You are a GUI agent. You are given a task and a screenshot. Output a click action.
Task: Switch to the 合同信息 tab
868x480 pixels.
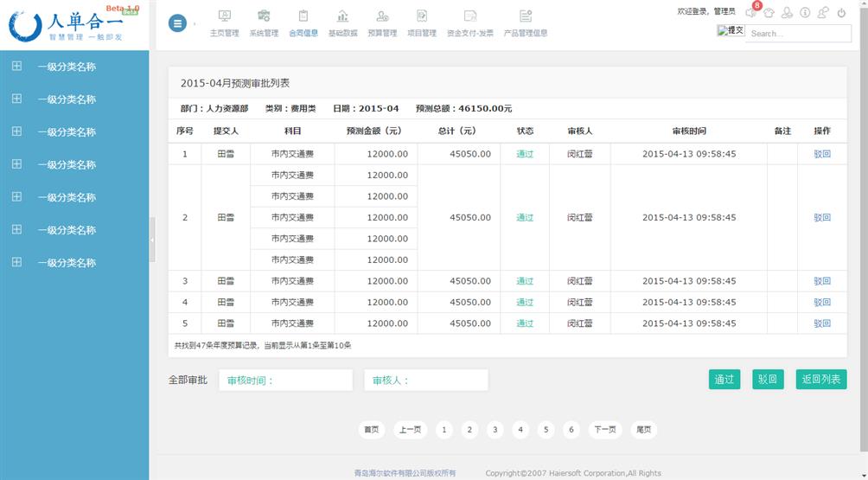pos(303,23)
